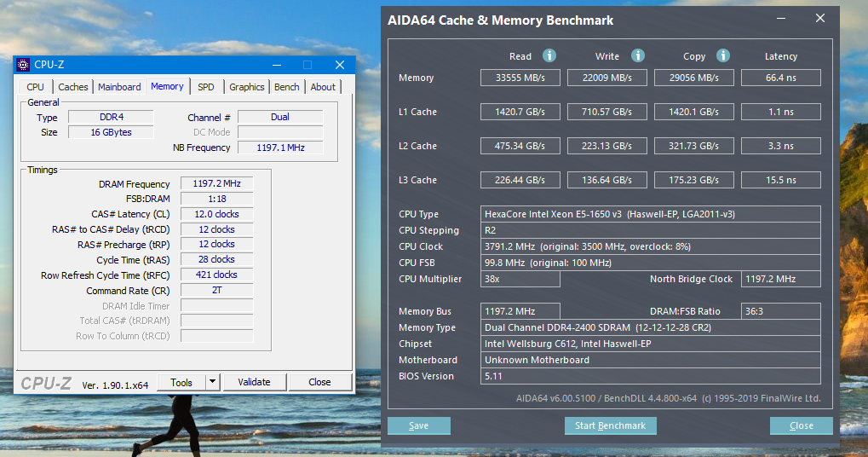Click the Close button at AIDA64 bottom
Image resolution: width=868 pixels, height=457 pixels.
point(801,425)
